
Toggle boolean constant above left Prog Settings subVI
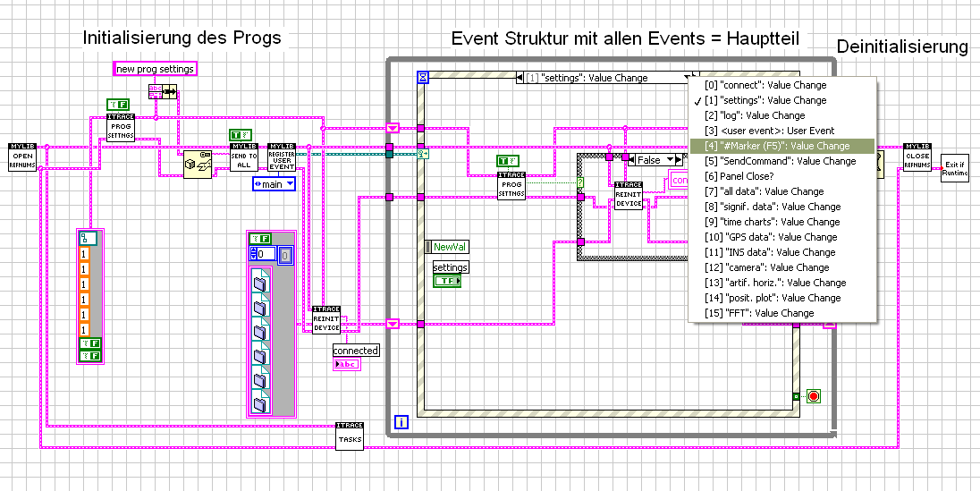point(118,105)
